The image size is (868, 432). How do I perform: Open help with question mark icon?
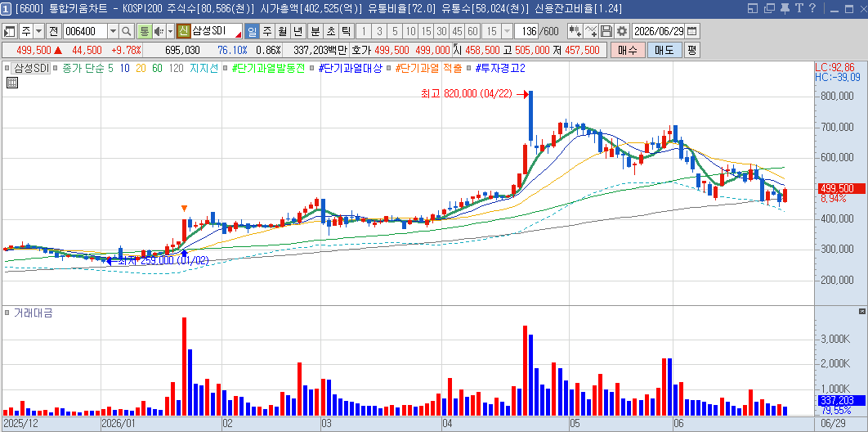click(x=812, y=8)
